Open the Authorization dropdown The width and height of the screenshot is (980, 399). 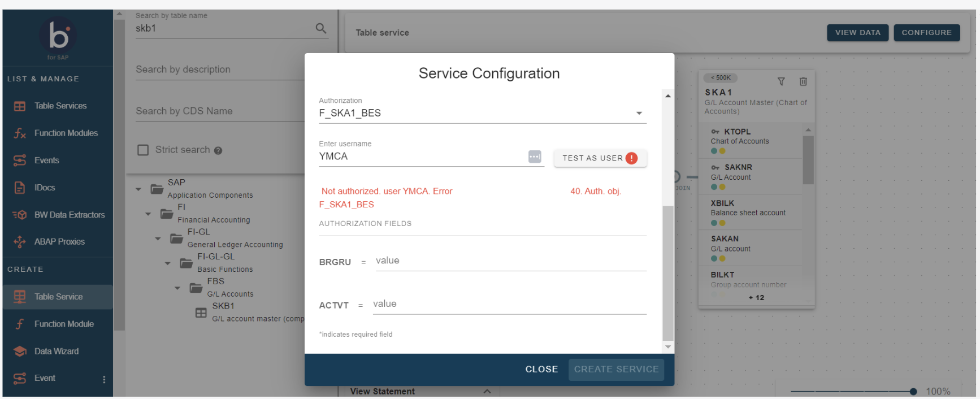pyautogui.click(x=639, y=113)
